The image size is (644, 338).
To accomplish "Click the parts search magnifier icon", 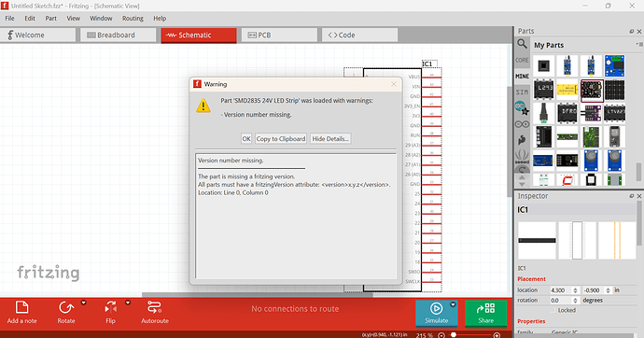I will tap(522, 44).
